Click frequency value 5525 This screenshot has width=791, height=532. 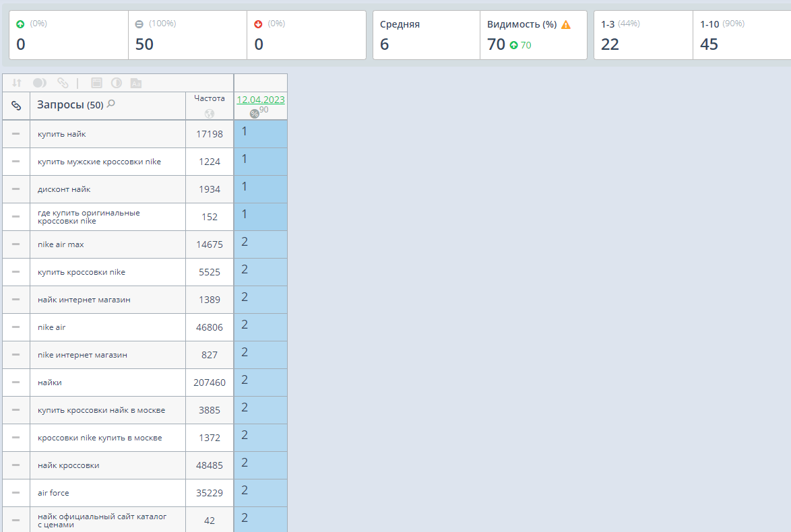[x=210, y=272]
